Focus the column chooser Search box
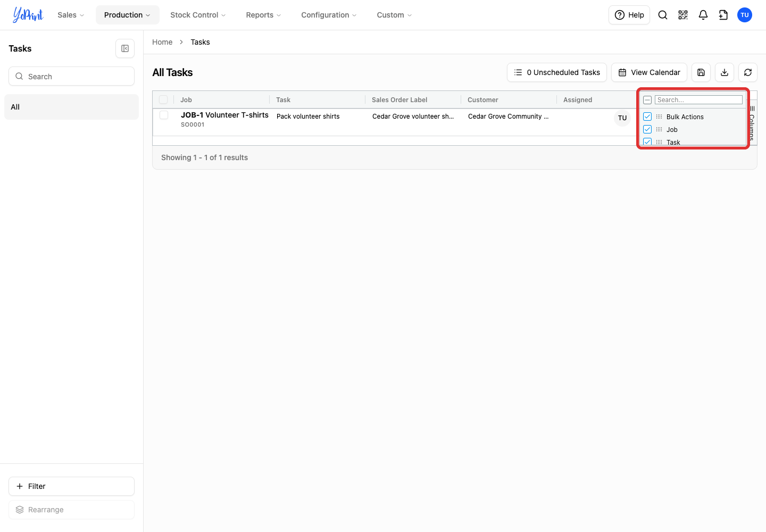The image size is (766, 532). (698, 99)
